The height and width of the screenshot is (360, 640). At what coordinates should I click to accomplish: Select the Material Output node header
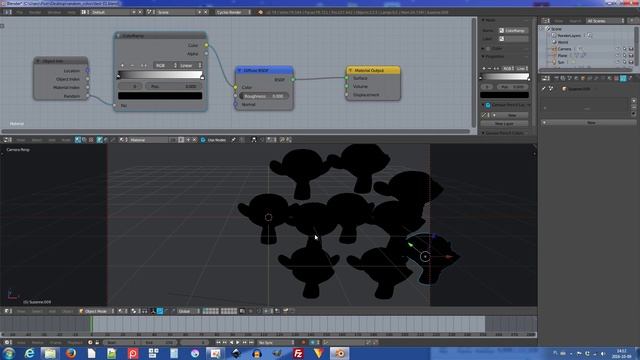click(x=373, y=70)
